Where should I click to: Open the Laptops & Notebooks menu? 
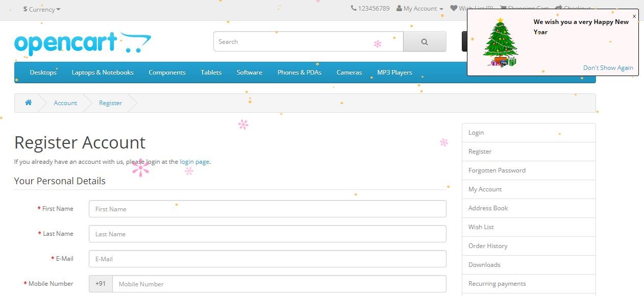[x=103, y=72]
